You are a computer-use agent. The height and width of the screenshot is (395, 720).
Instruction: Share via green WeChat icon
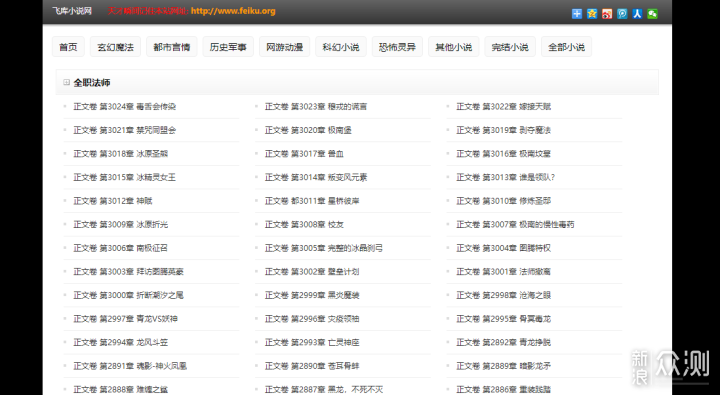pyautogui.click(x=652, y=14)
